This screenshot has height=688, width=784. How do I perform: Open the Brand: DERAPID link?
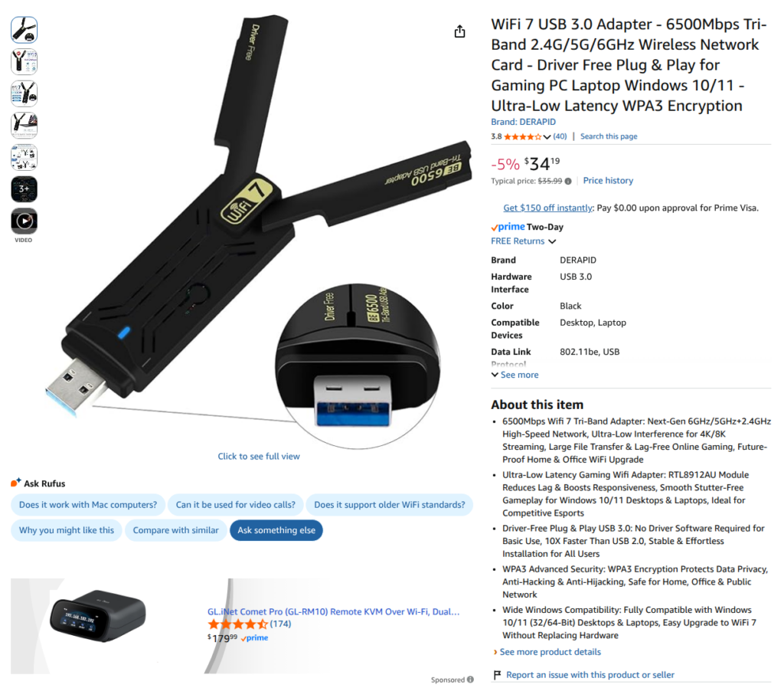point(523,122)
